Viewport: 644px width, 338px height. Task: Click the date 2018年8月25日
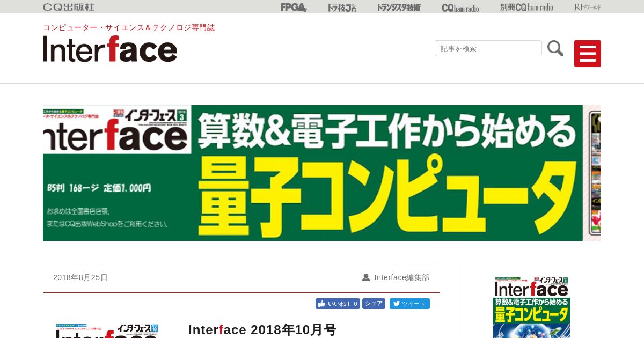coord(80,277)
